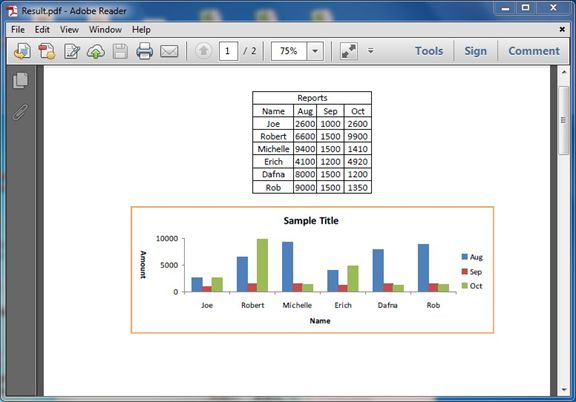Click the red Sep legend swatch
Image resolution: width=576 pixels, height=402 pixels.
click(465, 271)
